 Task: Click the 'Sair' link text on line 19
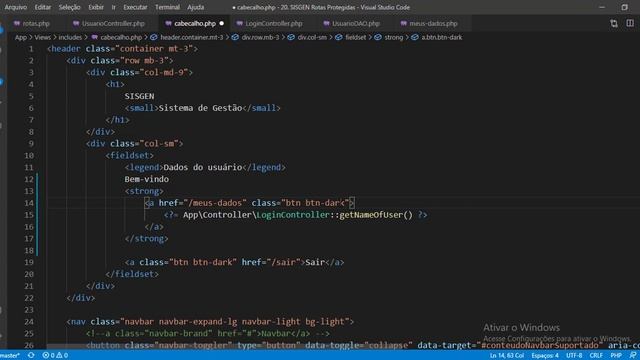(x=315, y=262)
